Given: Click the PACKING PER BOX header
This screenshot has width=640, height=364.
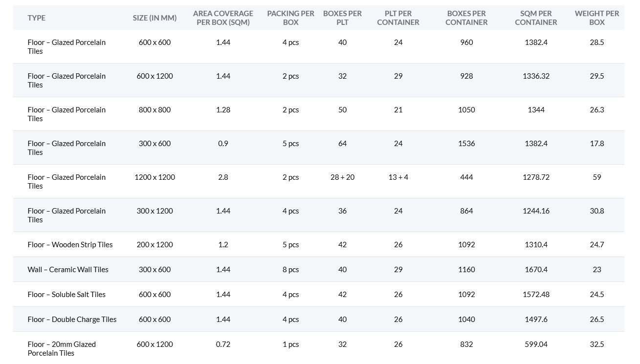Looking at the screenshot, I should [290, 18].
